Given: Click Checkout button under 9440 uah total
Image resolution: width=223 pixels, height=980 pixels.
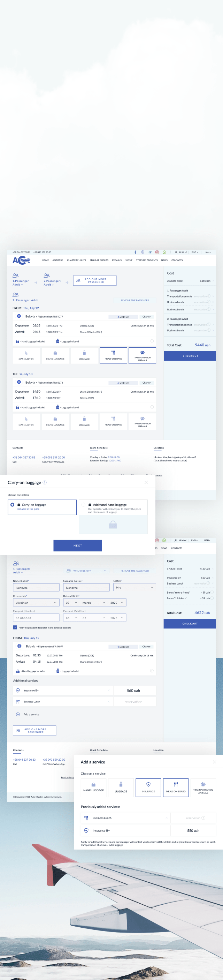Looking at the screenshot, I should point(190,356).
